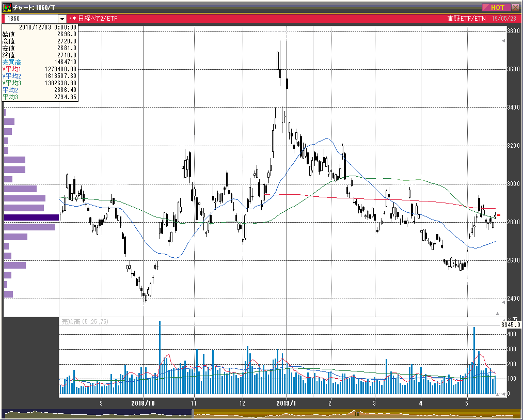Click the 2018/12/03 0:00:00 timestamp in info box
This screenshot has height=420, width=523.
(47, 27)
